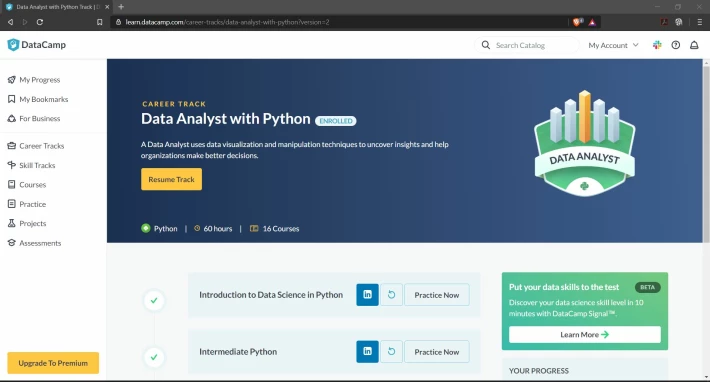The image size is (710, 382).
Task: Click Upgrade To Premium
Action: point(53,363)
